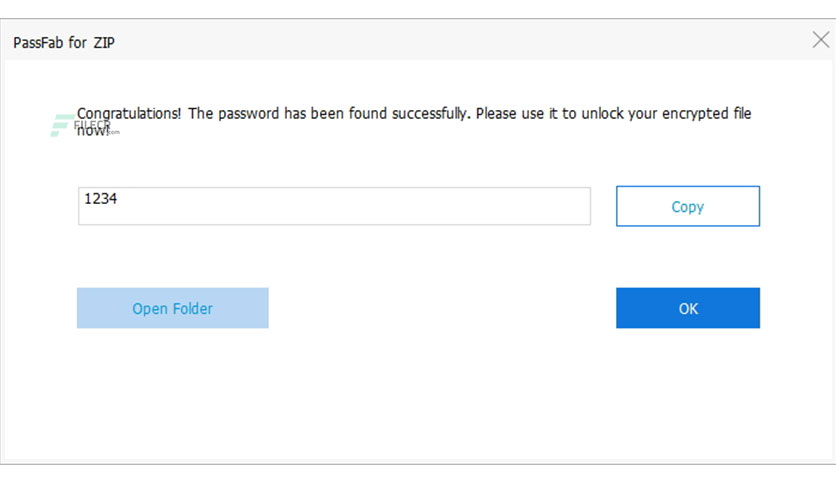836x484 pixels.
Task: Click the green FileCR stripes icon
Action: tap(61, 125)
